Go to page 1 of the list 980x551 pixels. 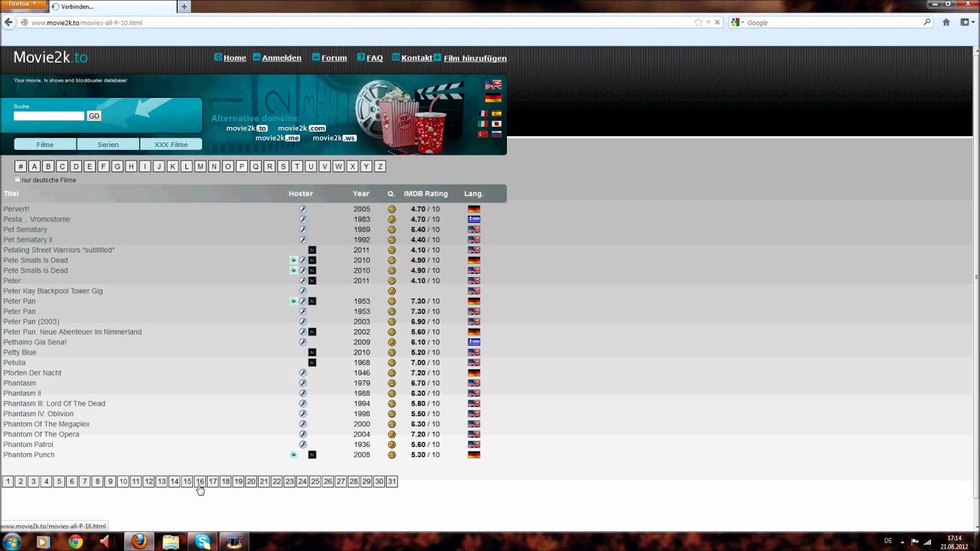pos(8,481)
